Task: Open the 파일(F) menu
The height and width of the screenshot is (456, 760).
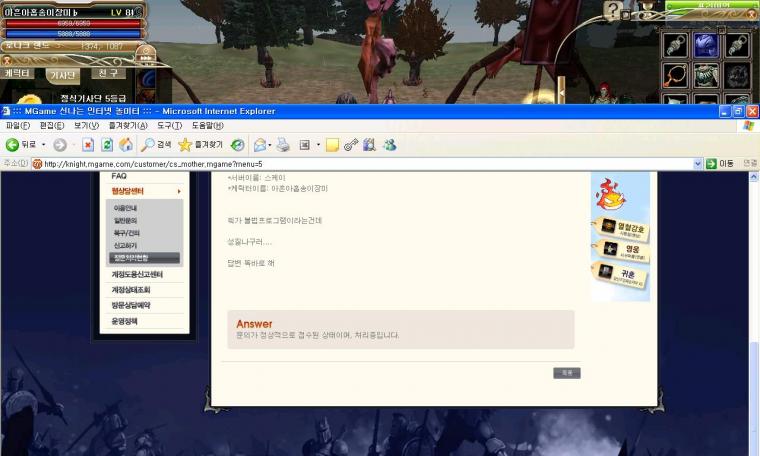Action: [x=18, y=126]
